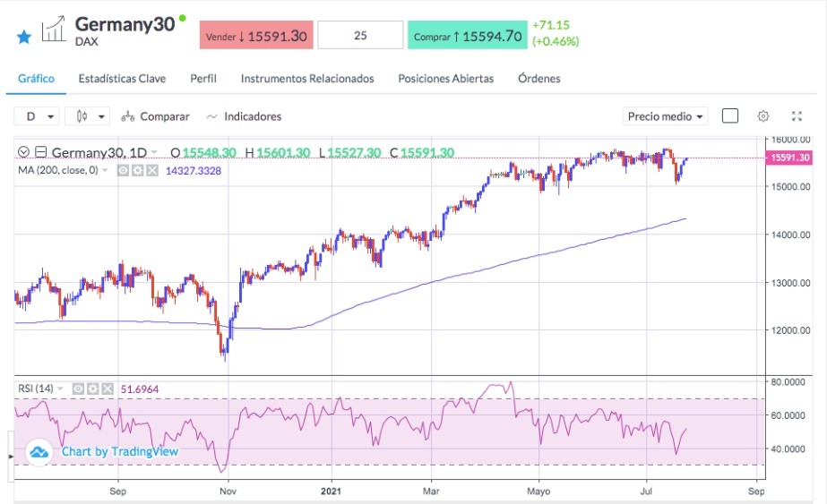Click the Mayo label on time axis
Image resolution: width=827 pixels, height=504 pixels.
(x=538, y=491)
